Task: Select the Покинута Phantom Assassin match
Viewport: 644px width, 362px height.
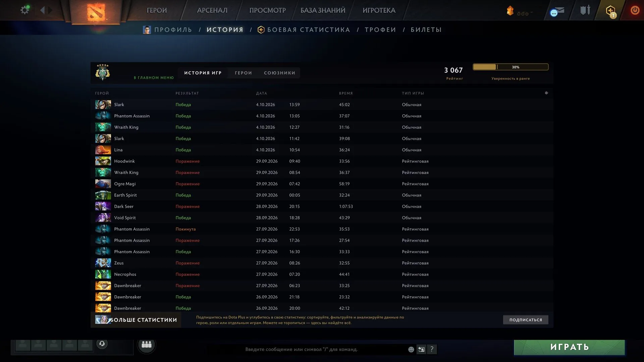Action: [x=322, y=229]
